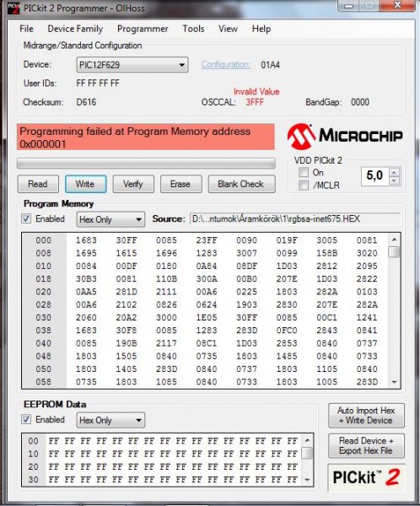Click the Checksum value D616
420x506 pixels.
pos(86,102)
